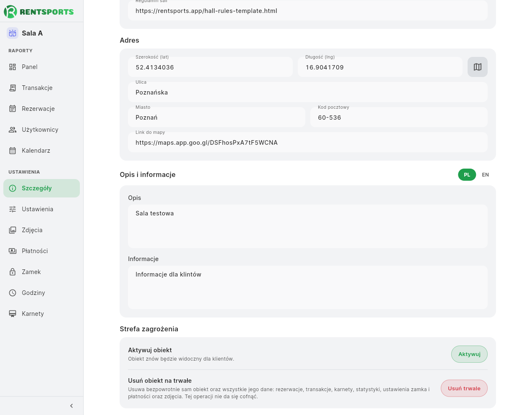Collapse the sidebar with the chevron
Viewport: 532px width, 415px height.
pos(72,406)
